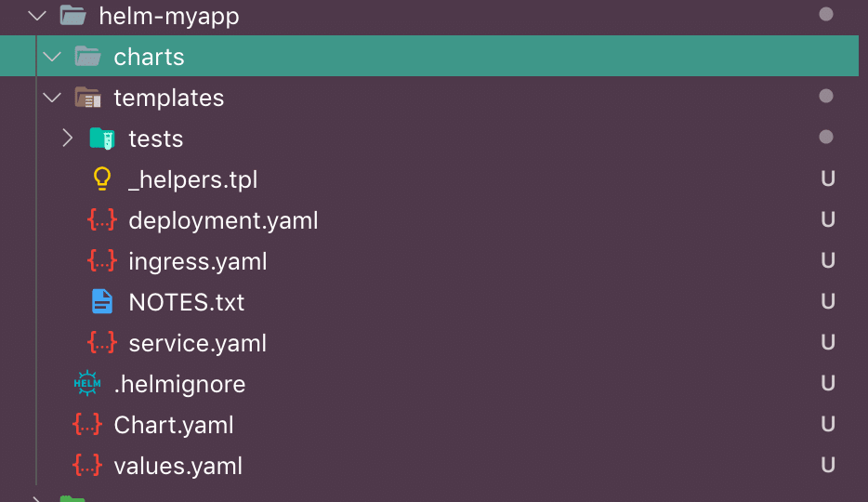Click the untracked U badge on values.yaml

[827, 466]
